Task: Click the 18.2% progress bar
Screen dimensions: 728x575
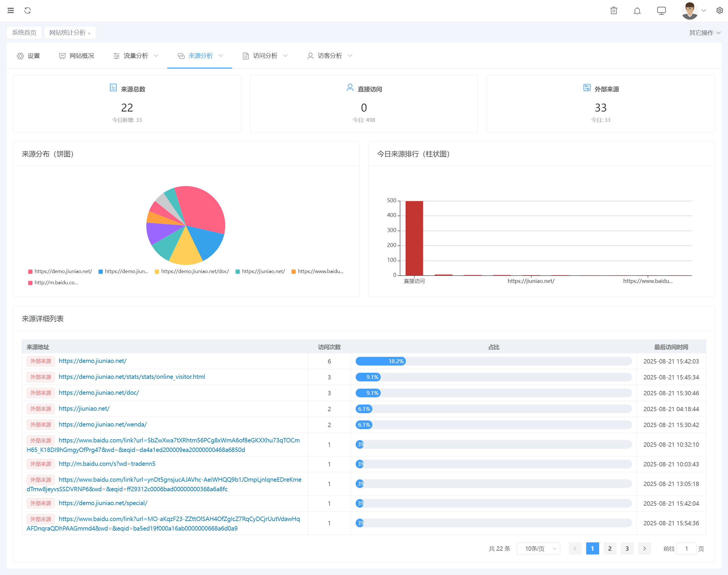Action: [381, 361]
